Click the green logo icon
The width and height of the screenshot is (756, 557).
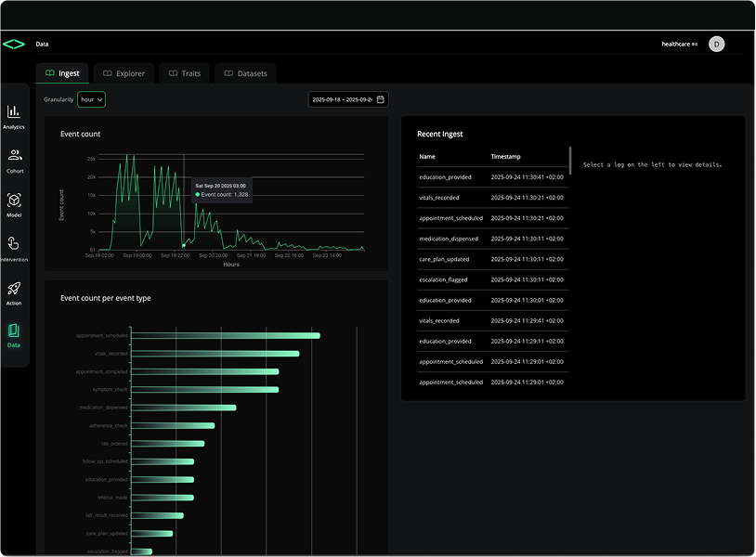click(14, 44)
